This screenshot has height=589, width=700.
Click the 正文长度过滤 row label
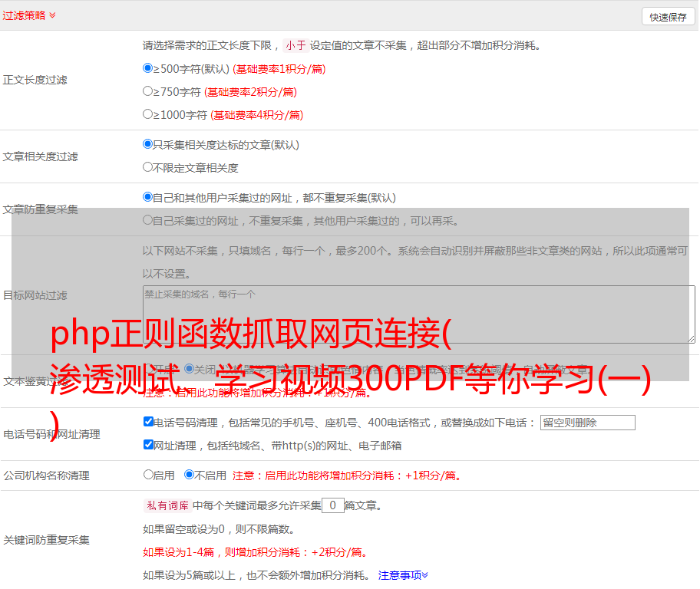point(35,80)
